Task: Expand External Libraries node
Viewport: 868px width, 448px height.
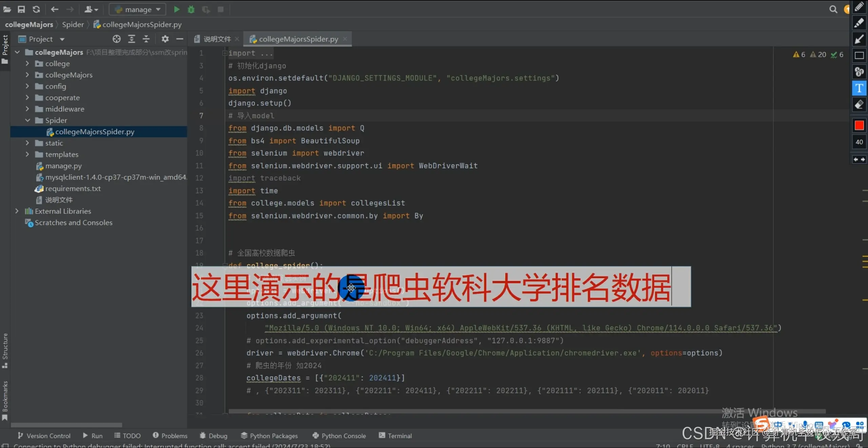Action: coord(17,211)
